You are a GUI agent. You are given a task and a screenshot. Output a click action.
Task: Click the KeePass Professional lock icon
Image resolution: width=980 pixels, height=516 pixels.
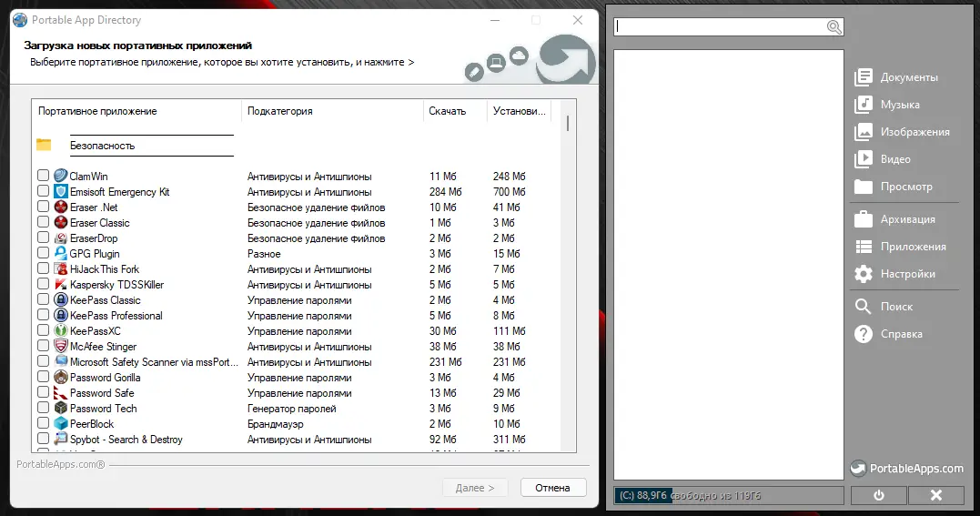click(x=61, y=315)
